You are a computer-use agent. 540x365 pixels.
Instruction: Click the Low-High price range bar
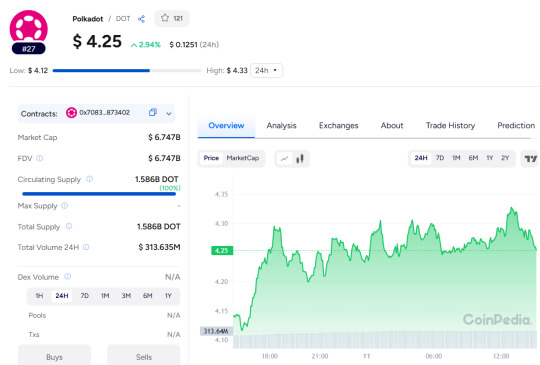[127, 71]
